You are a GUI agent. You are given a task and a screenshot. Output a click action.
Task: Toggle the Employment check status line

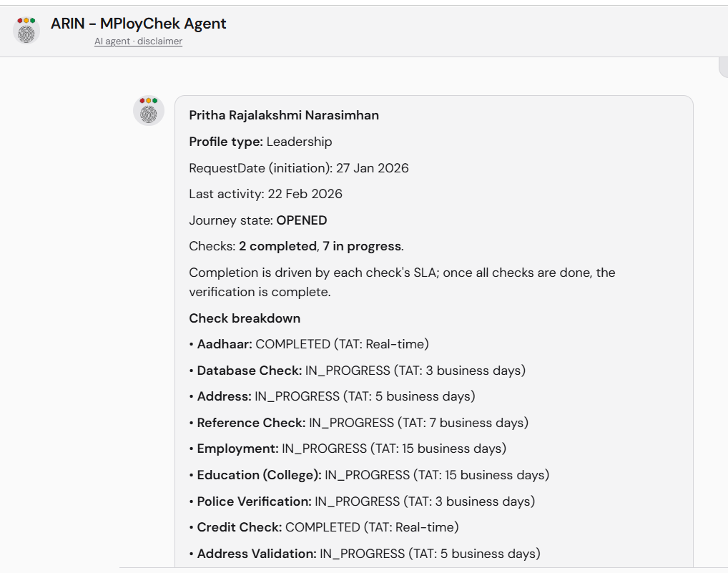point(347,449)
